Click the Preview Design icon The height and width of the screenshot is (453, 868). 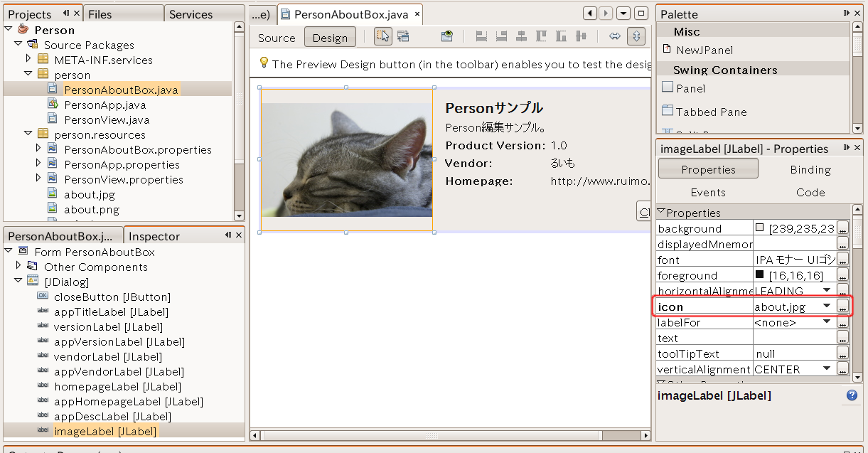point(446,37)
